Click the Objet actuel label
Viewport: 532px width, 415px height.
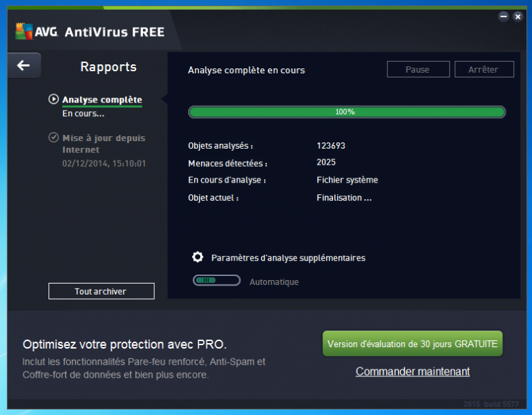click(x=213, y=198)
